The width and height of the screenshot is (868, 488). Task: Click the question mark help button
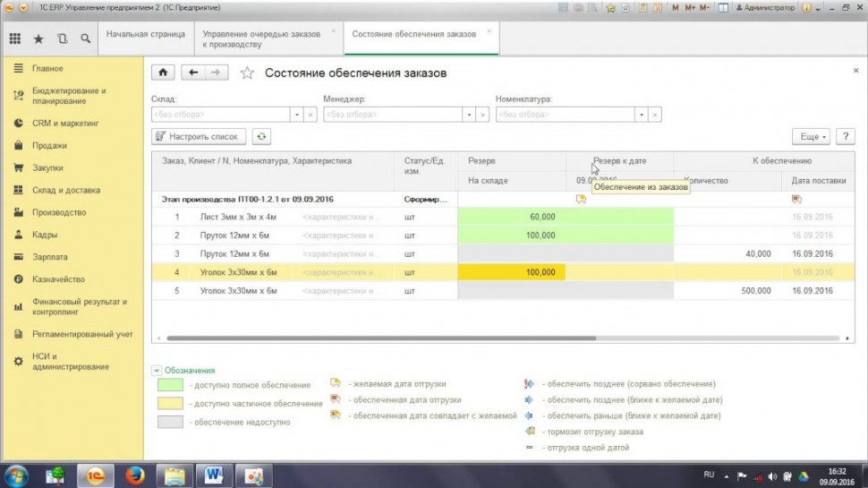pos(844,136)
